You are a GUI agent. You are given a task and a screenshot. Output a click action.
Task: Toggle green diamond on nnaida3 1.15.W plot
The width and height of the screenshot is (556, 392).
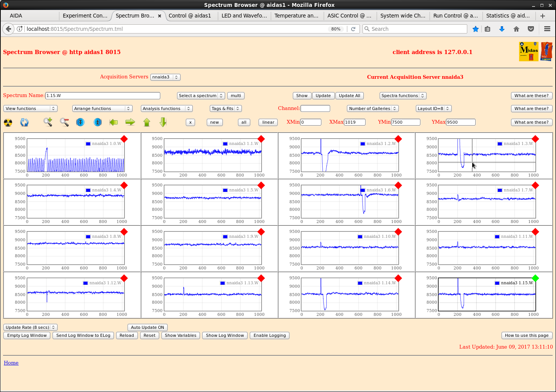(535, 278)
